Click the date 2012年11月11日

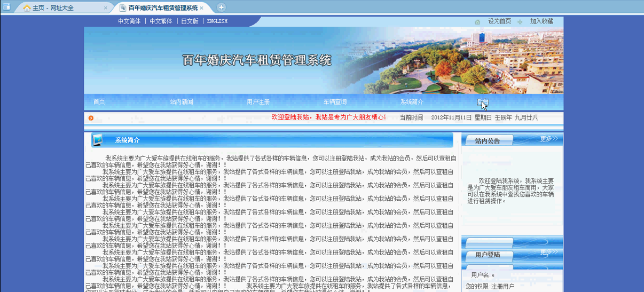(451, 117)
